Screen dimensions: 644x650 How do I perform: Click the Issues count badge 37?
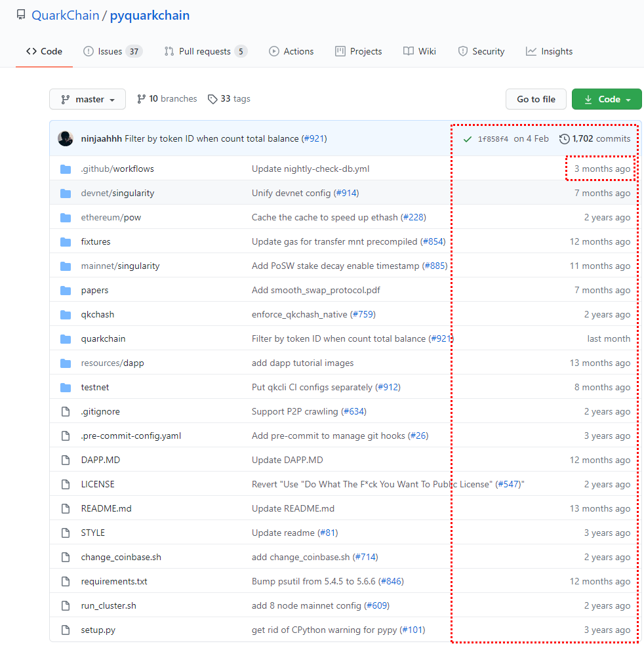[x=134, y=51]
